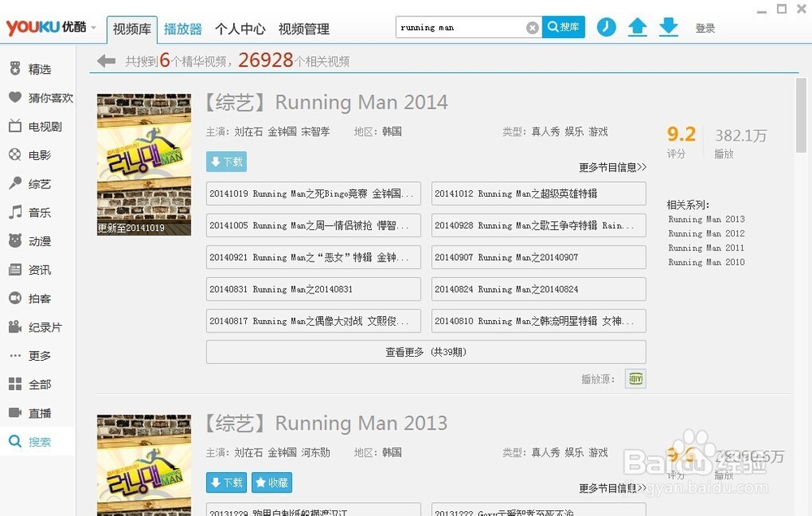
Task: Open the 视频管理 tab
Action: point(304,29)
